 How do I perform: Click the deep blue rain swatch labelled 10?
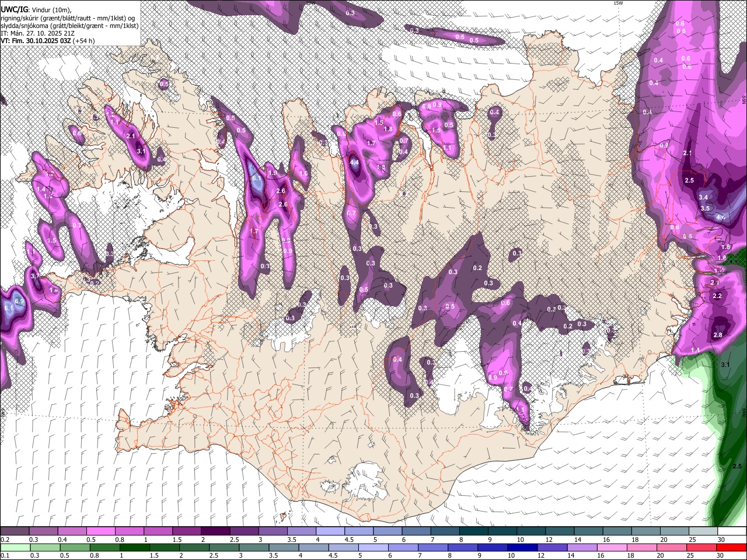(x=523, y=548)
